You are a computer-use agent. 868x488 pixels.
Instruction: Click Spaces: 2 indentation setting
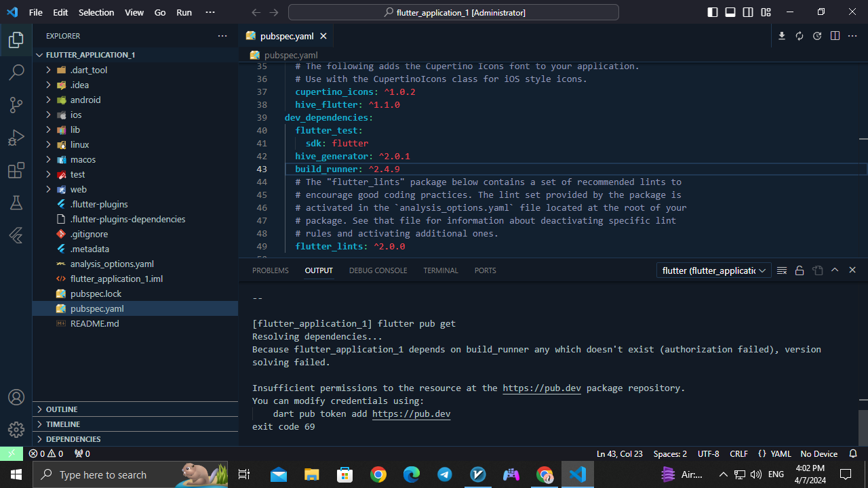[670, 453]
